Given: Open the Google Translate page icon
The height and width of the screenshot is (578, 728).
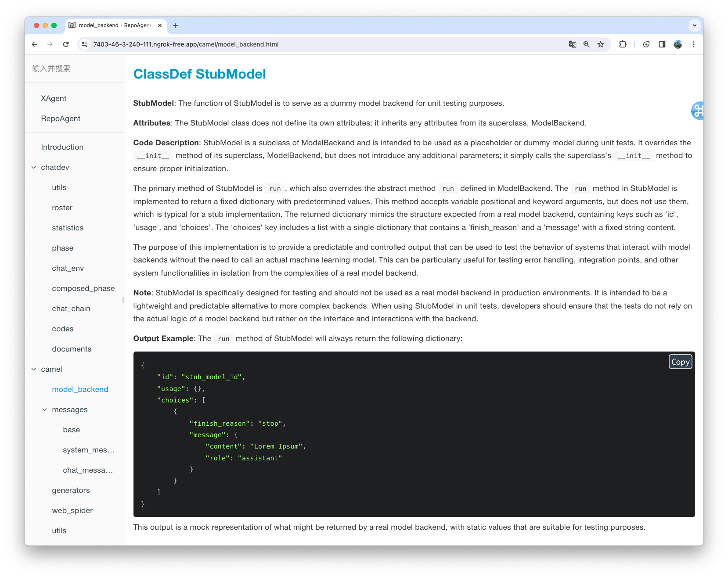Looking at the screenshot, I should 572,44.
